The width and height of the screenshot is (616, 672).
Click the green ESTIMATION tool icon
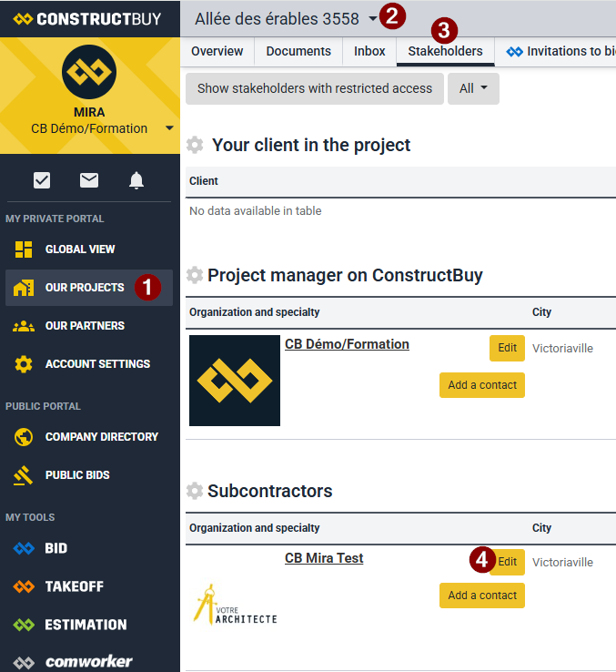click(24, 626)
